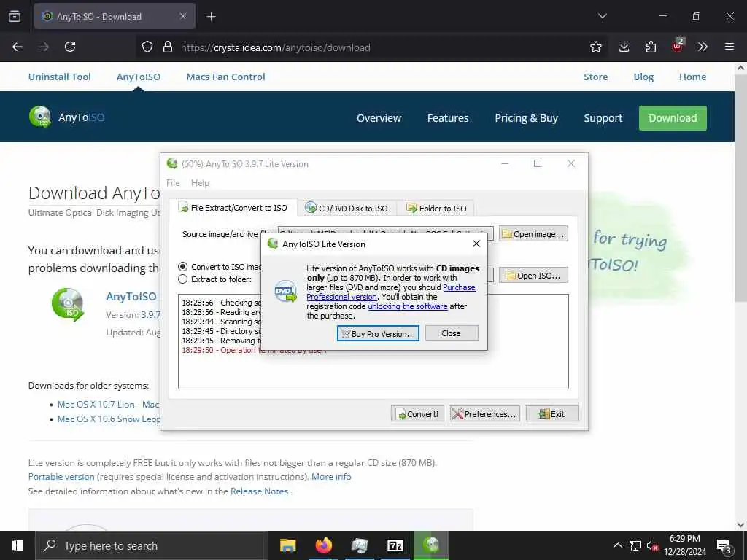Image resolution: width=747 pixels, height=560 pixels.
Task: Close the Lite Version dialog via Close button
Action: point(451,333)
